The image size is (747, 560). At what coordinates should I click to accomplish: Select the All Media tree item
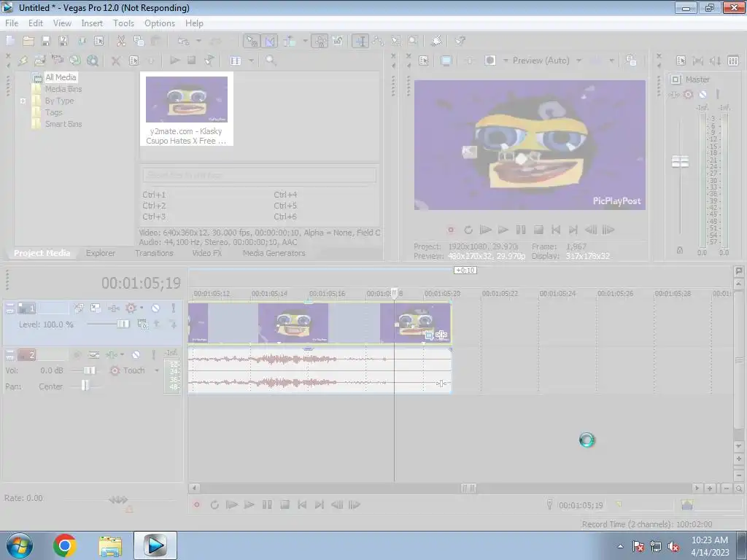61,77
